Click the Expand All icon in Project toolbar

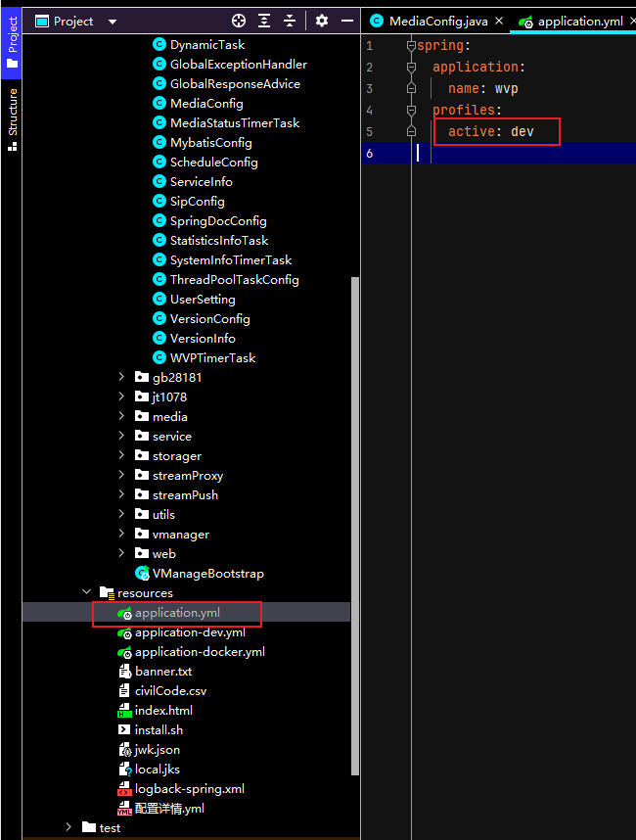click(264, 21)
